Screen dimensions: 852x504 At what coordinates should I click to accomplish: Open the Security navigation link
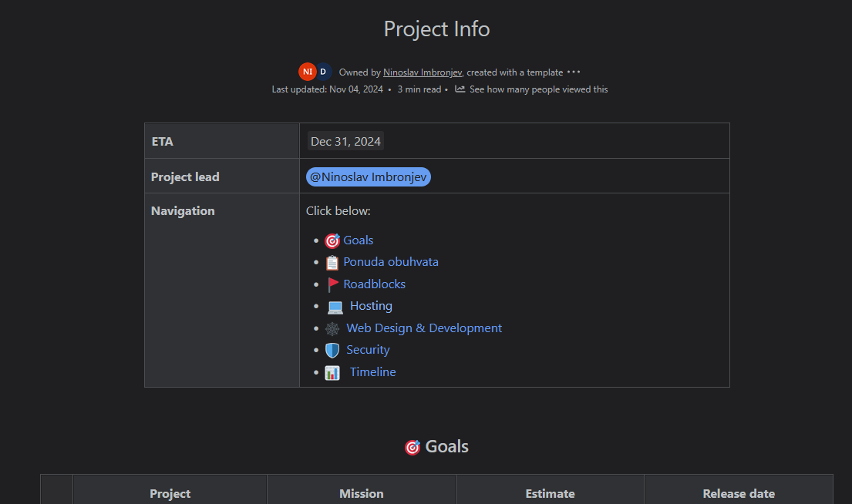pyautogui.click(x=368, y=350)
